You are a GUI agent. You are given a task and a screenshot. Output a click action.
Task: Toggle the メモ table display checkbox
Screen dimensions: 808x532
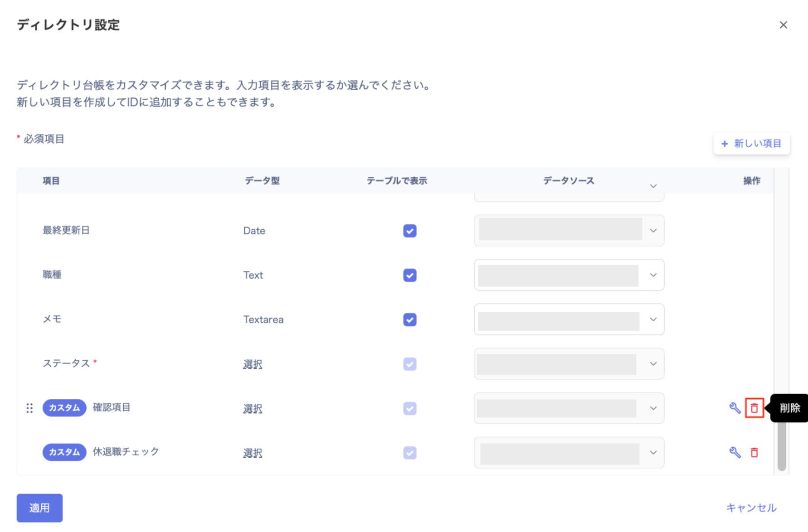coord(410,319)
